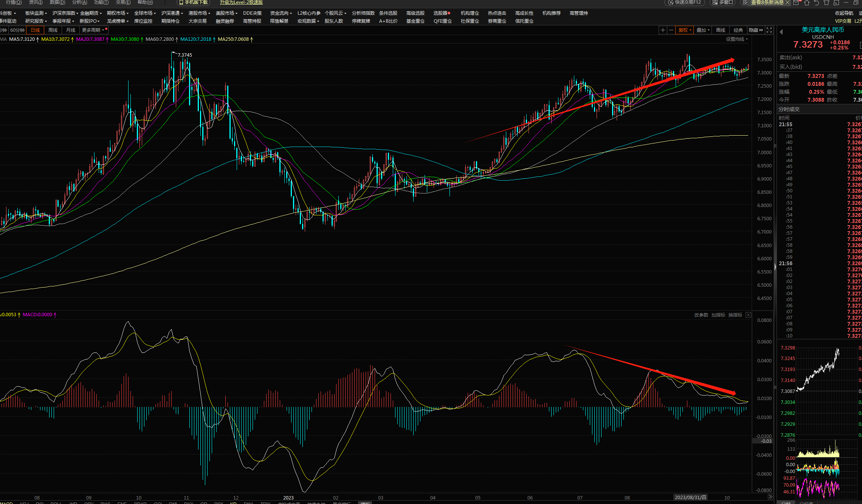Click 快速交易F12 button
Screen dimensions: 862x504
coord(685,3)
